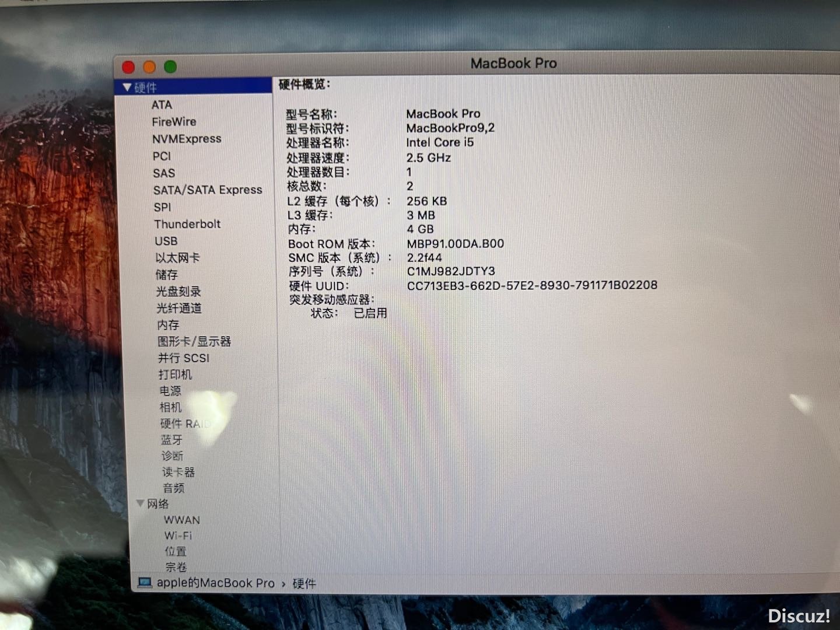Select 位置 under 网络
840x630 pixels.
[x=176, y=551]
